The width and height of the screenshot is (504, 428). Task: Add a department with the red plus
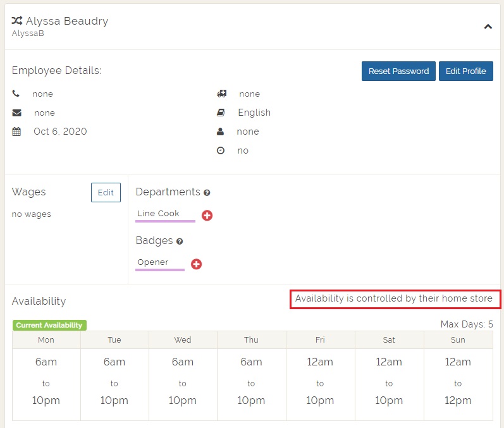207,216
